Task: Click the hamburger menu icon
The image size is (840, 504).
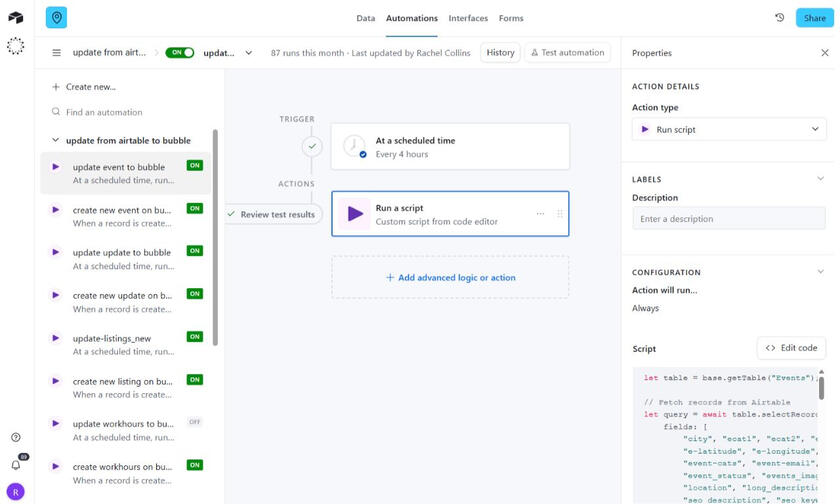Action: coord(56,53)
